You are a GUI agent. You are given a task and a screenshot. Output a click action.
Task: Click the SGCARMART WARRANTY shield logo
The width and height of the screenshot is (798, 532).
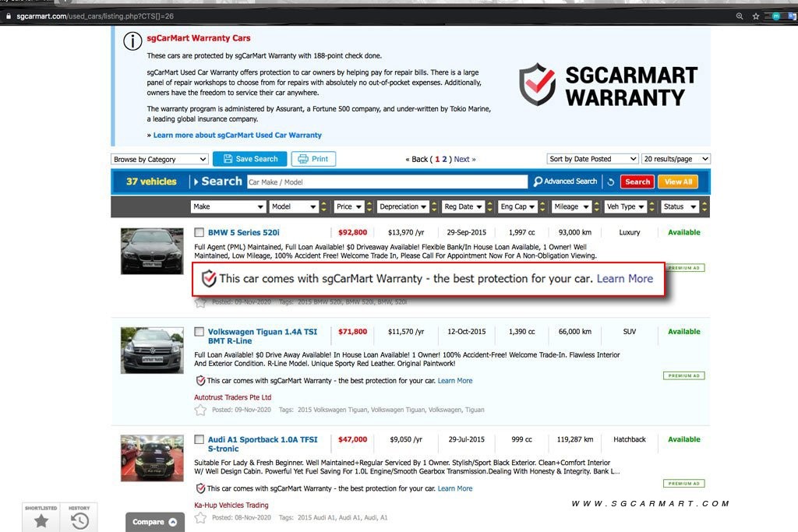tap(538, 84)
